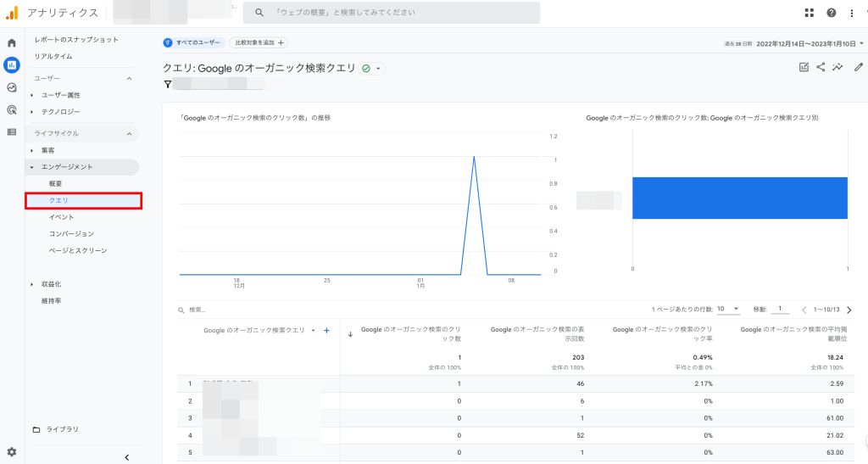Click the filter funnel icon under title
868x464 pixels.
click(x=167, y=84)
